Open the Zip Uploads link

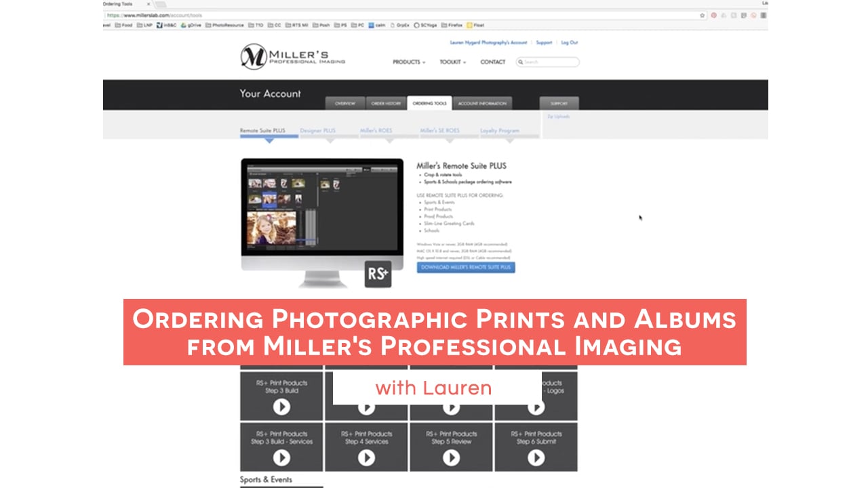(x=559, y=117)
